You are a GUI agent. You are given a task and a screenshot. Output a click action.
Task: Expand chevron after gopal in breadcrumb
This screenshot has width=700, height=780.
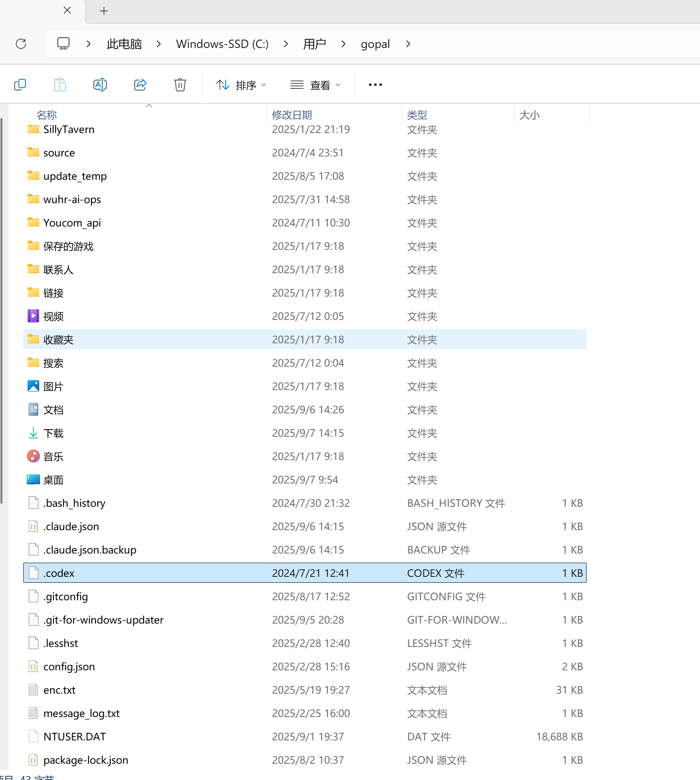point(408,44)
